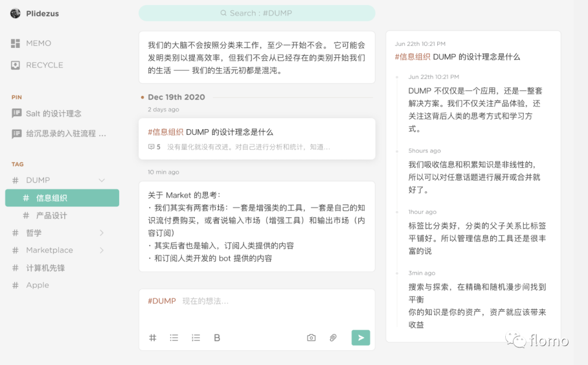Expand the Marketplace tag chevron
588x365 pixels.
[102, 250]
